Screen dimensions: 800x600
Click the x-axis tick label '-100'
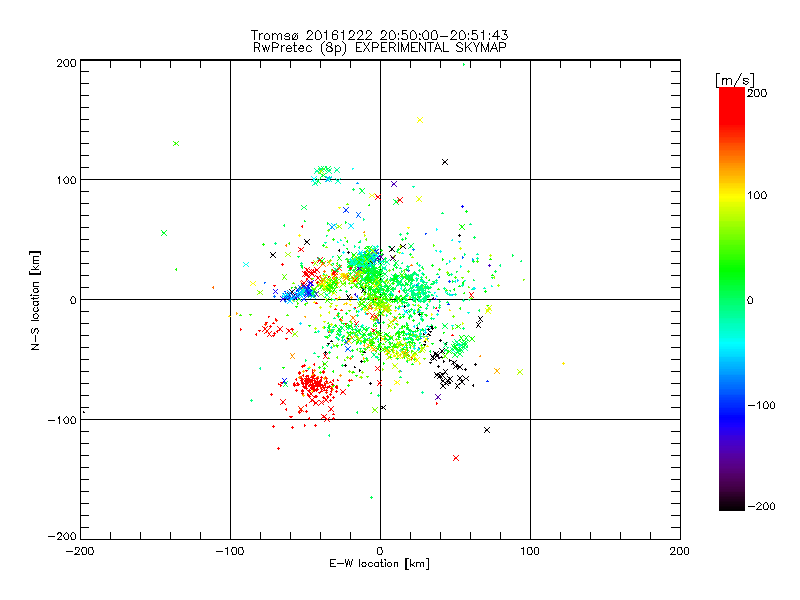230,551
